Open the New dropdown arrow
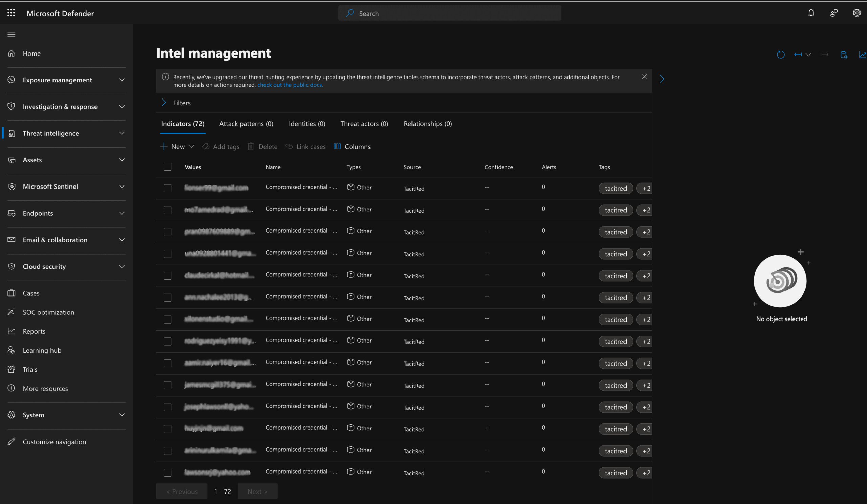Screen dimensions: 867x504 [x=191, y=147]
